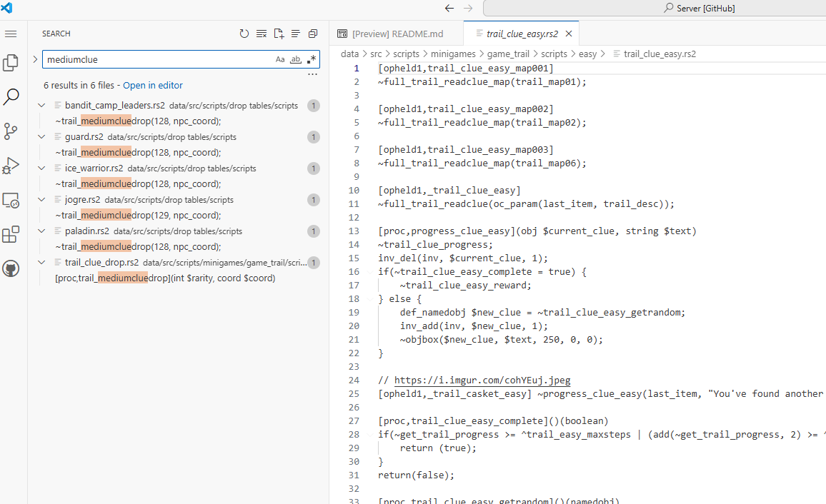Refresh the search results
Viewport: 826px width, 504px height.
pos(244,34)
